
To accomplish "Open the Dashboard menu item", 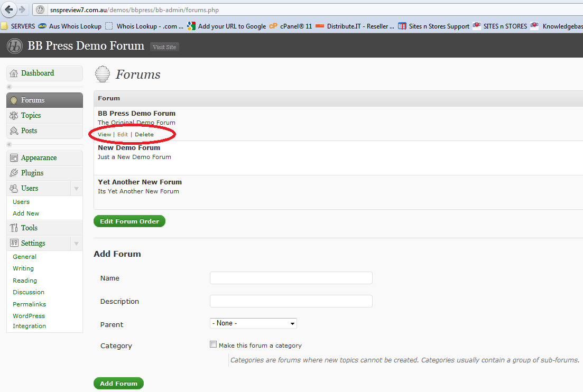I will tap(44, 73).
